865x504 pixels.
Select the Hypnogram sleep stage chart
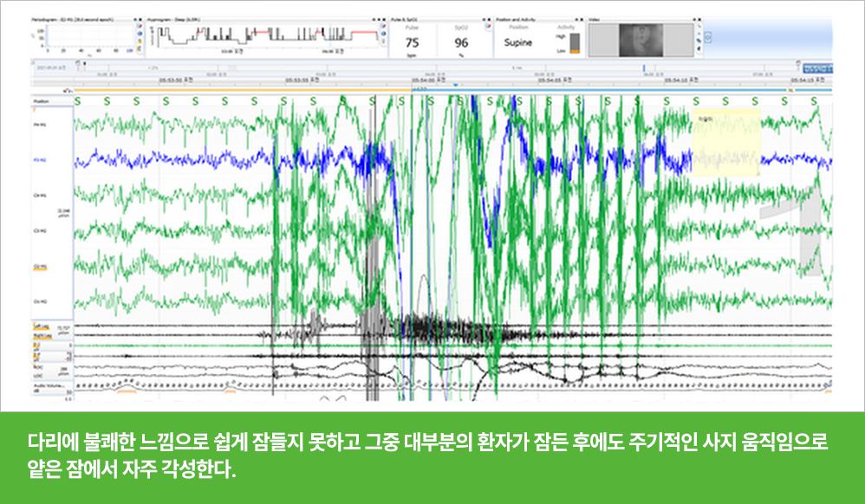[x=266, y=36]
